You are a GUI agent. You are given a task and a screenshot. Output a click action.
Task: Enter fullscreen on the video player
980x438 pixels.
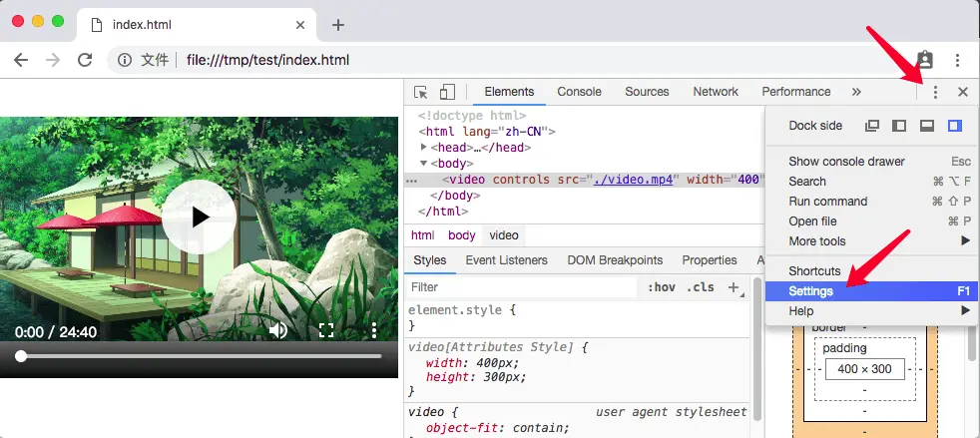(325, 330)
